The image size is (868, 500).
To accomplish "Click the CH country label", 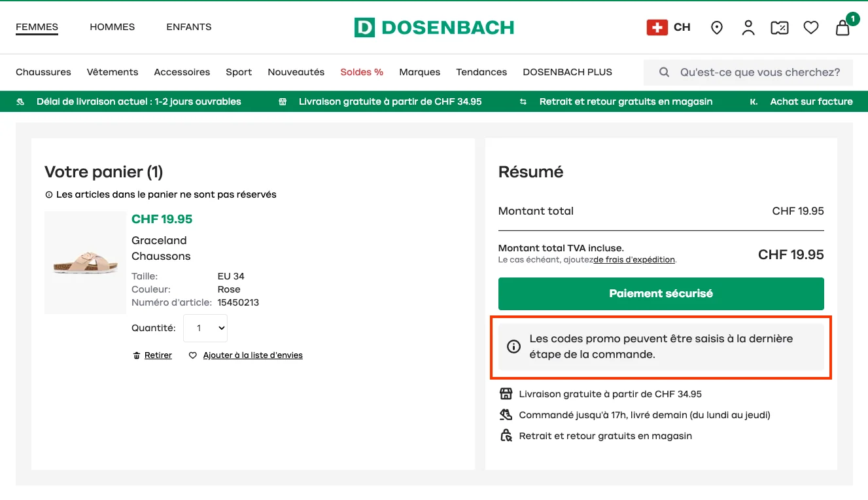I will pyautogui.click(x=682, y=27).
